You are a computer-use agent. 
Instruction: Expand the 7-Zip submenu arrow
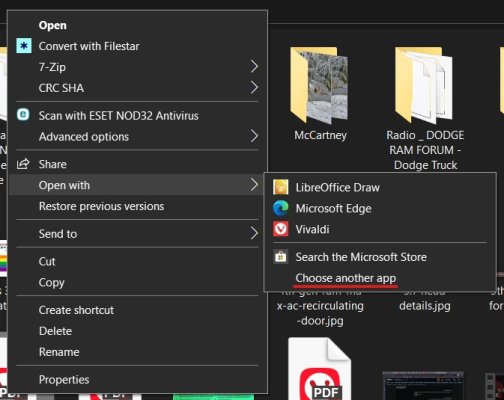point(254,67)
